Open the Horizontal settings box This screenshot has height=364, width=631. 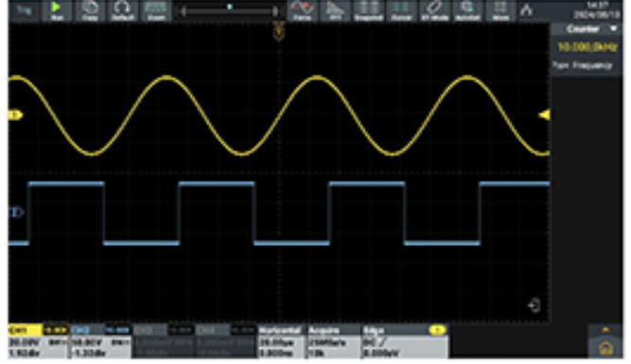pyautogui.click(x=280, y=341)
